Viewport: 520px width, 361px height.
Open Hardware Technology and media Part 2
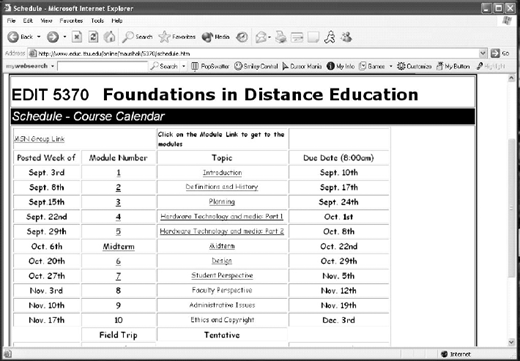point(222,231)
